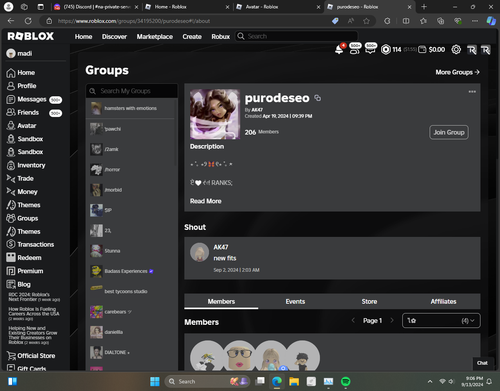
Task: Open Premium in the sidebar
Action: click(25, 271)
